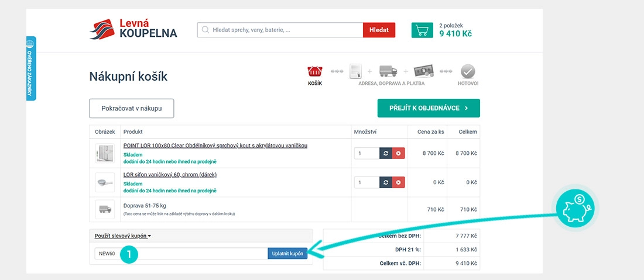Screen dimensions: 644x280
Task: Focus the product search field
Action: pyautogui.click(x=280, y=30)
